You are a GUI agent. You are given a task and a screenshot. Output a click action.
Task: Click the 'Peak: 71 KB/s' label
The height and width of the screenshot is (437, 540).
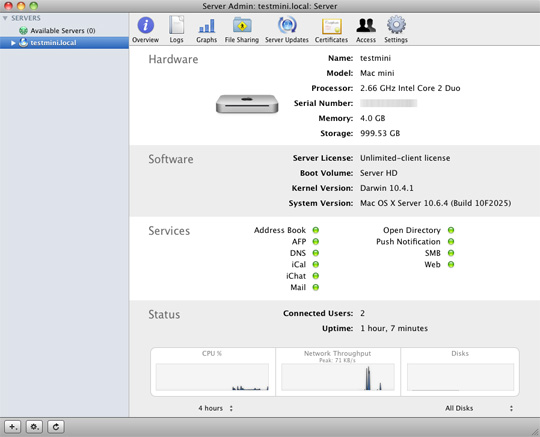[x=337, y=360]
